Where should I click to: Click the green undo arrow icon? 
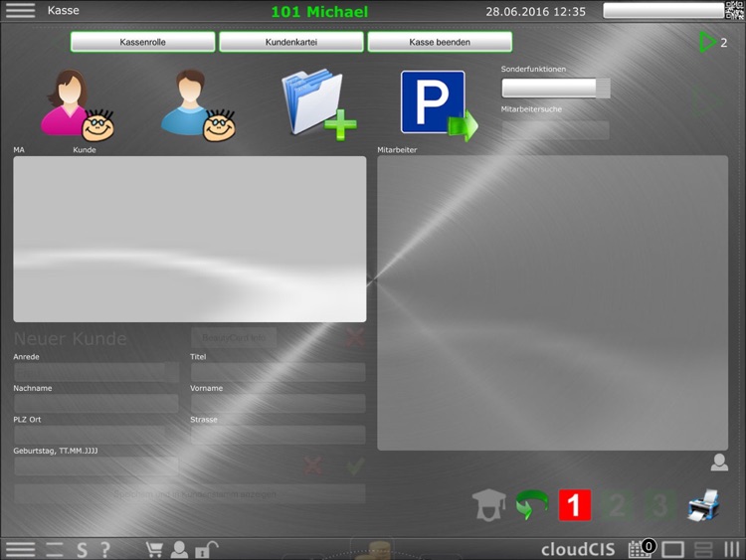click(x=531, y=505)
